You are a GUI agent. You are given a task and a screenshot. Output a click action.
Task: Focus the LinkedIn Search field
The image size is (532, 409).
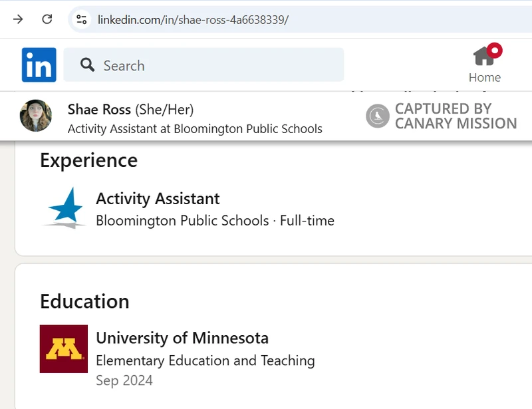[x=203, y=65]
